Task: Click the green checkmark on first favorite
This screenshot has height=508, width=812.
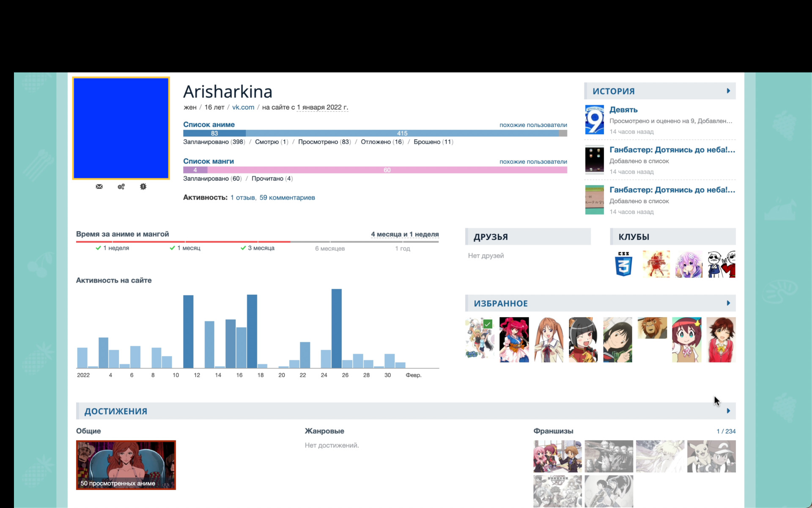Action: click(x=488, y=324)
